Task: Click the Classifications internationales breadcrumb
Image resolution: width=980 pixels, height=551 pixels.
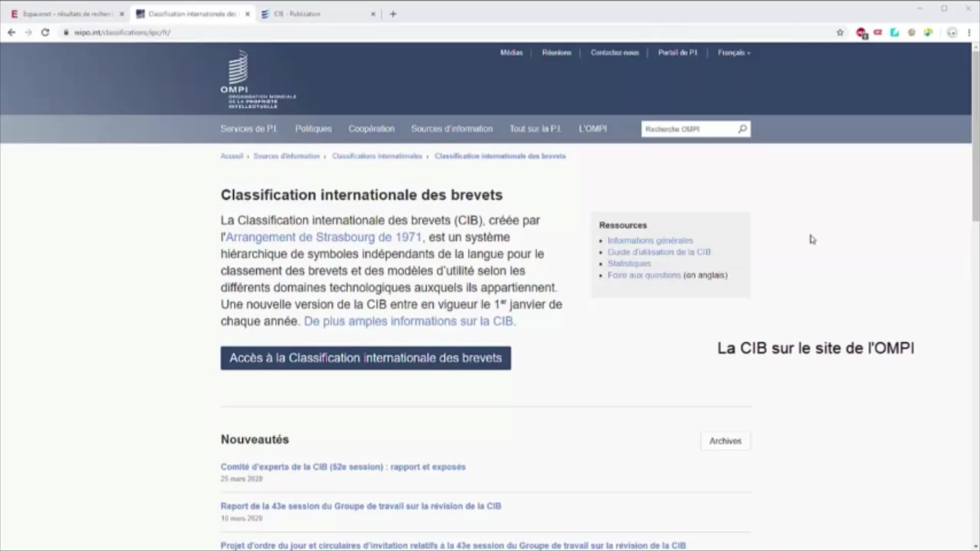Action: (377, 156)
